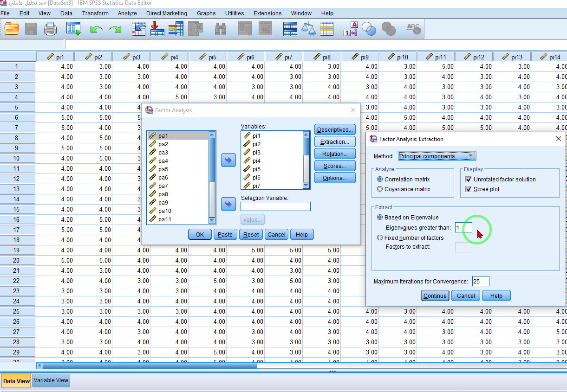The width and height of the screenshot is (567, 392).
Task: Click the Print icon in toolbar
Action: pos(50,29)
